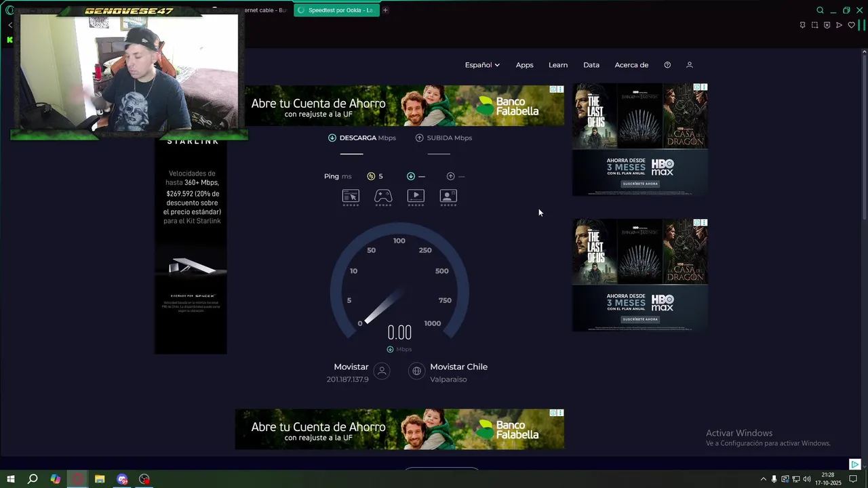The height and width of the screenshot is (488, 868).
Task: Click the Valparaíso server location text
Action: coord(448,380)
